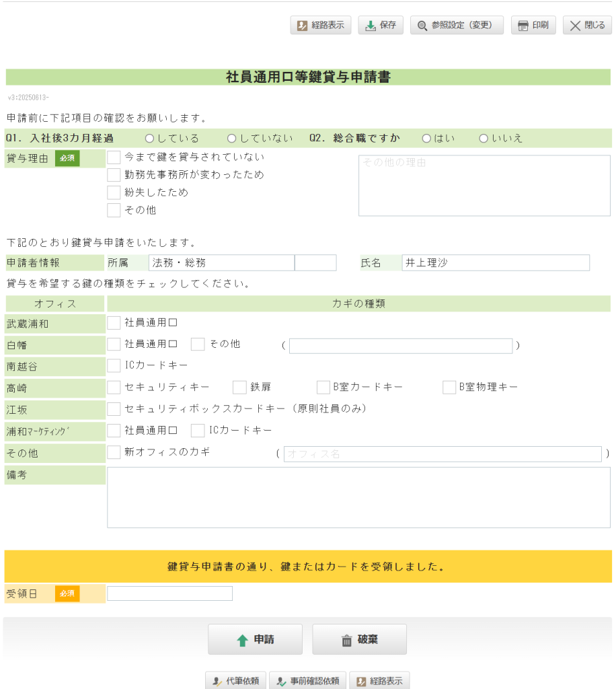Click the 受領日 date input field
Viewport: 616px width, 689px height.
point(169,593)
